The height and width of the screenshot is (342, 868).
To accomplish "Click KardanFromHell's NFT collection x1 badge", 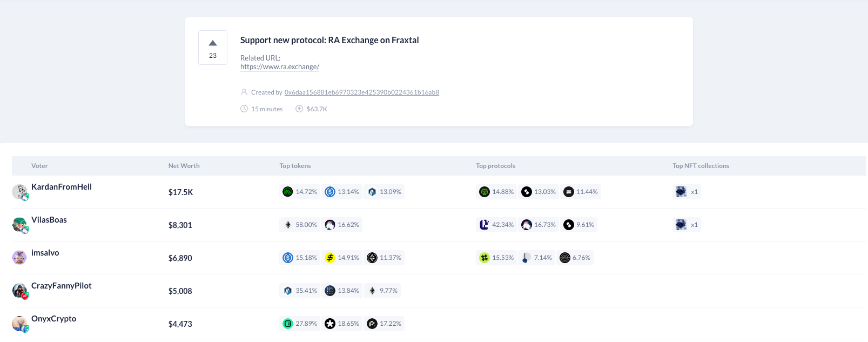I will tap(687, 192).
